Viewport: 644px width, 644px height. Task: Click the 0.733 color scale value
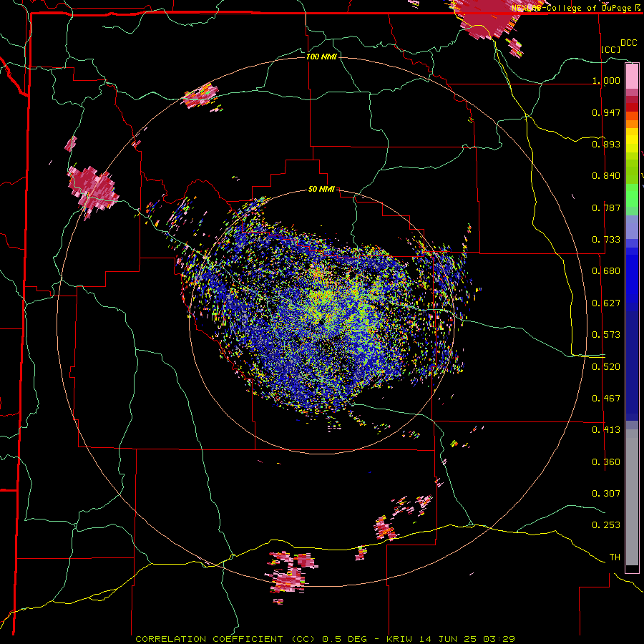tap(606, 240)
